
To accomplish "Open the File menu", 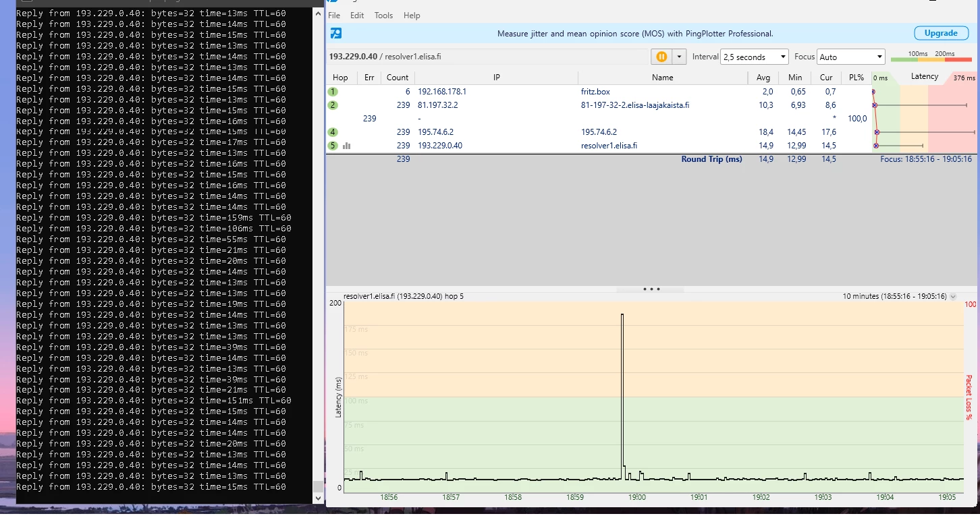I will (334, 16).
